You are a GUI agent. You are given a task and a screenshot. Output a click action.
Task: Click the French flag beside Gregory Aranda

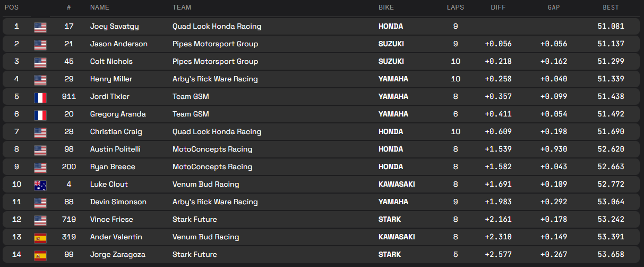[x=40, y=114]
